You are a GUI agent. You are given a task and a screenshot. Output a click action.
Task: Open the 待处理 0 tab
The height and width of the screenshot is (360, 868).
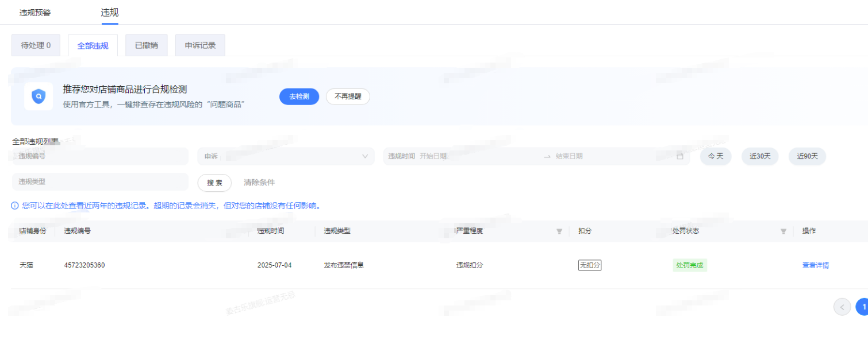tap(36, 45)
